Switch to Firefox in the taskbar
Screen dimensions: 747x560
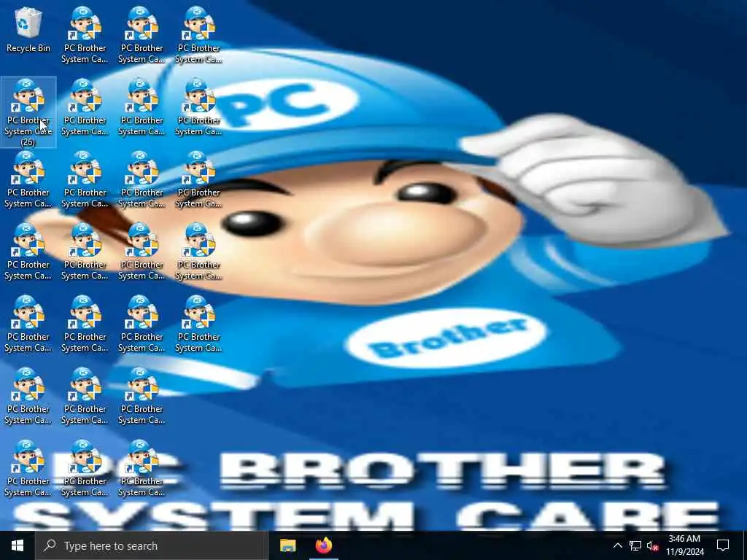(324, 545)
